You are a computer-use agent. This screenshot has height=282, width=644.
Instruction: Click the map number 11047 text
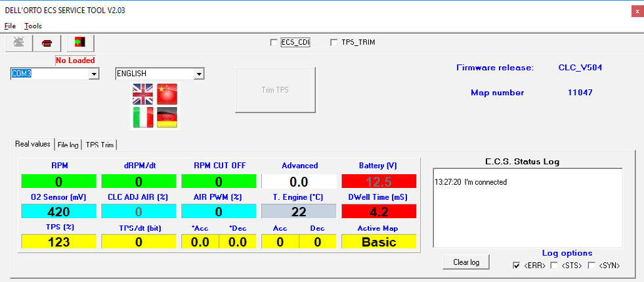pos(580,93)
